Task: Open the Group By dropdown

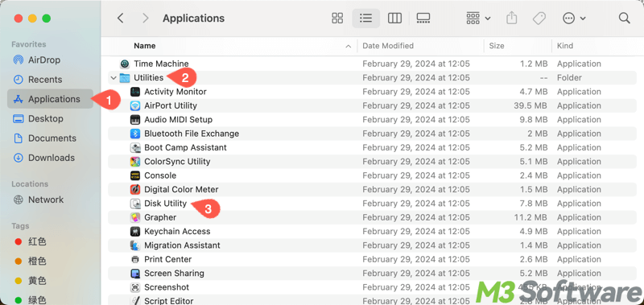Action: (x=478, y=18)
